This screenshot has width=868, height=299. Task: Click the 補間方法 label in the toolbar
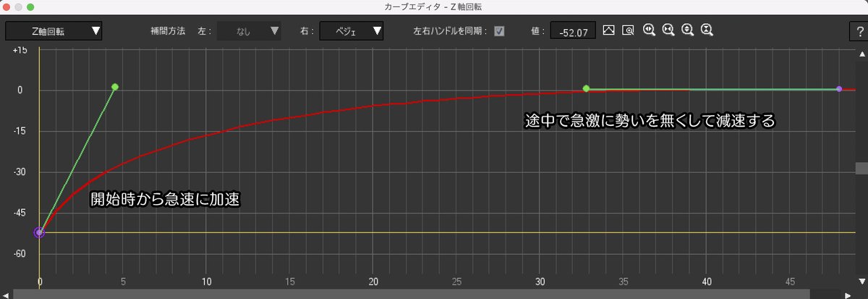pyautogui.click(x=168, y=31)
